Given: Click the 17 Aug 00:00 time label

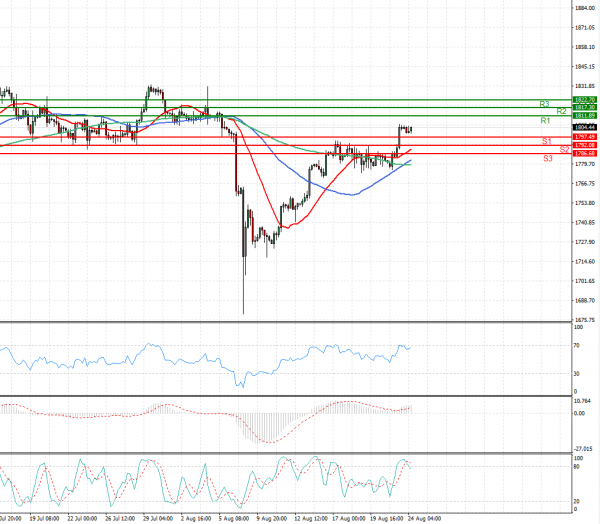Looking at the screenshot, I should (x=347, y=519).
